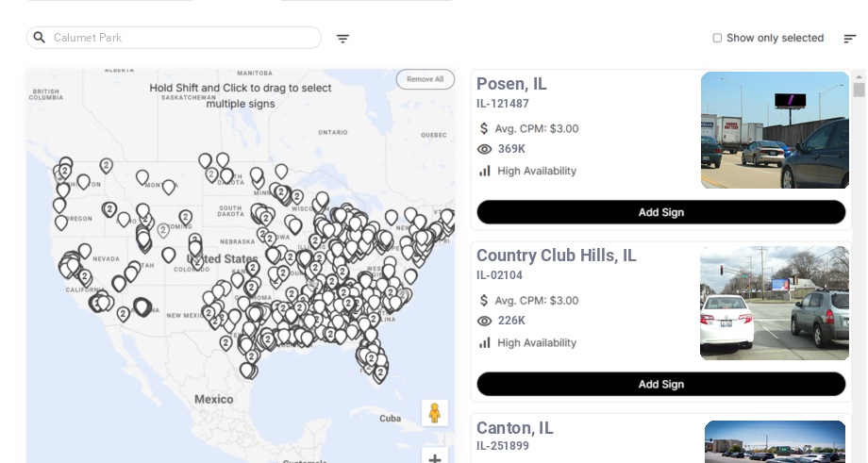Click the map zoom in plus button

pos(435,458)
